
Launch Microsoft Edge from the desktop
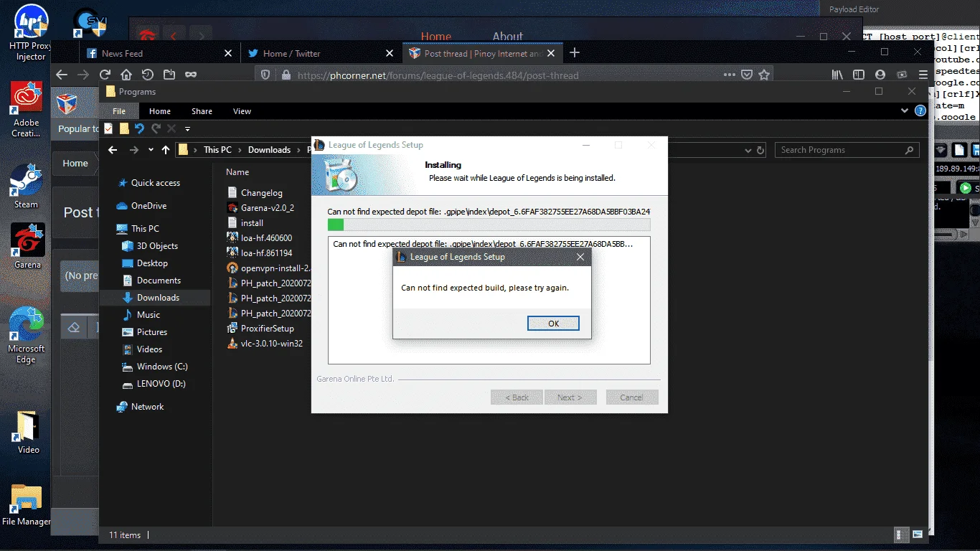point(27,335)
